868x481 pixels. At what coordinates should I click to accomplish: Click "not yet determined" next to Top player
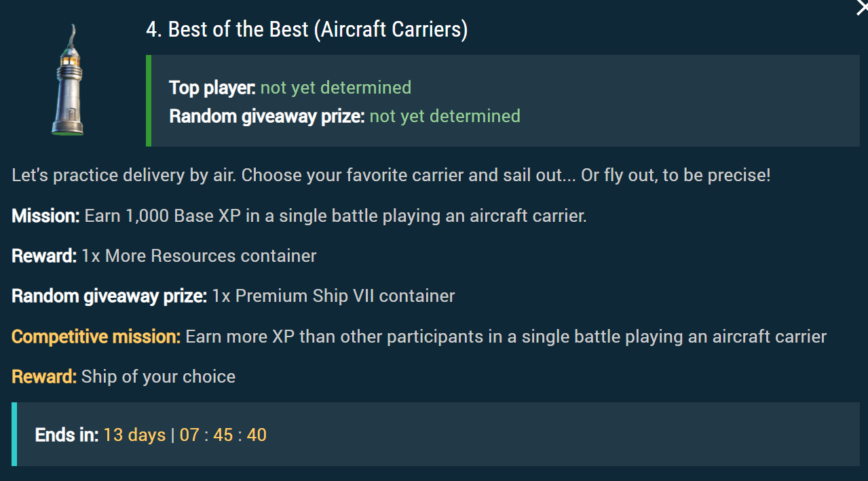click(x=336, y=88)
